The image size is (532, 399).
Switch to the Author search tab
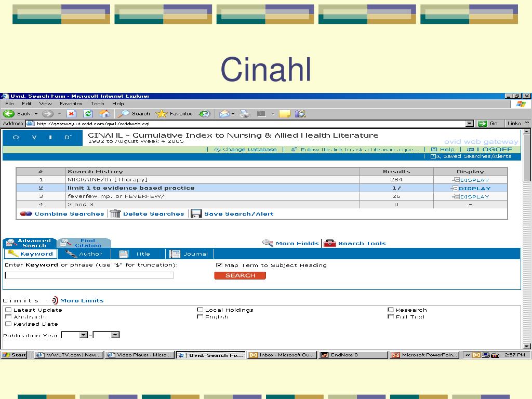point(84,254)
